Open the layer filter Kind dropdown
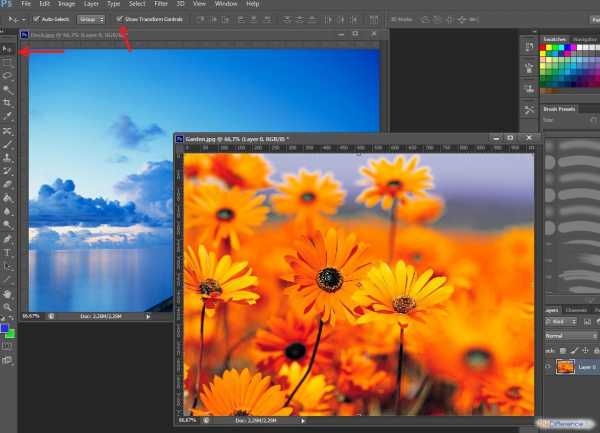The image size is (600, 433). point(561,322)
